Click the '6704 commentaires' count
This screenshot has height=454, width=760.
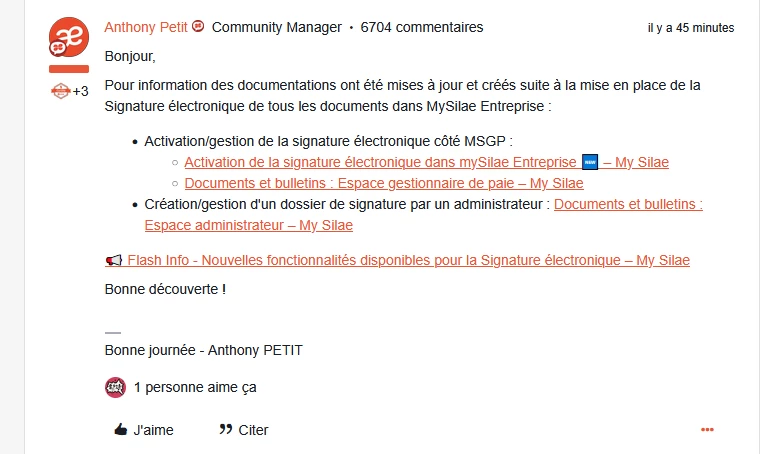coord(421,27)
